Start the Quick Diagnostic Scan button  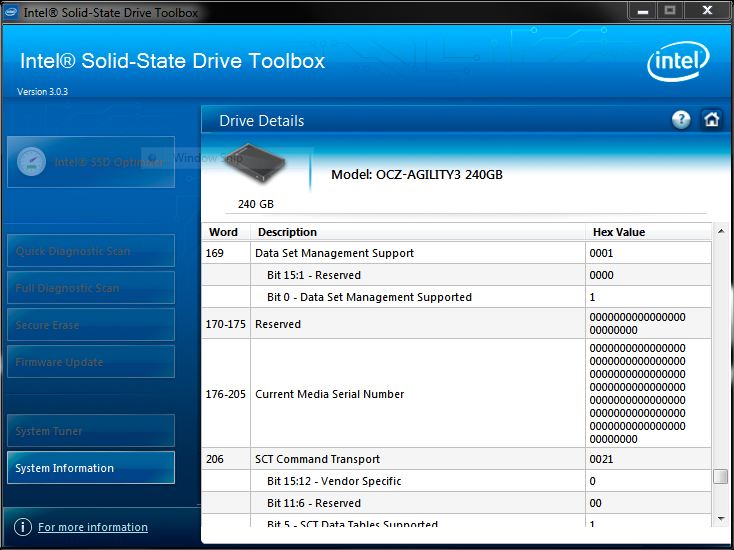tap(91, 250)
